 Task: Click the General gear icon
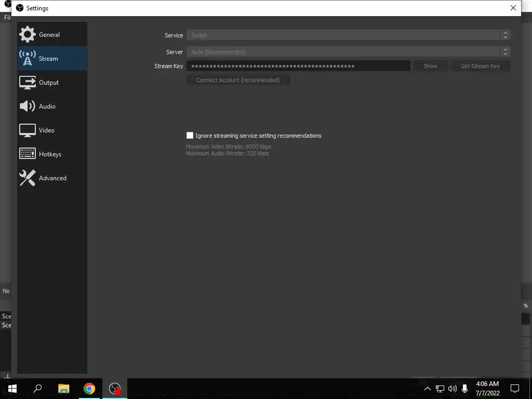click(x=27, y=35)
